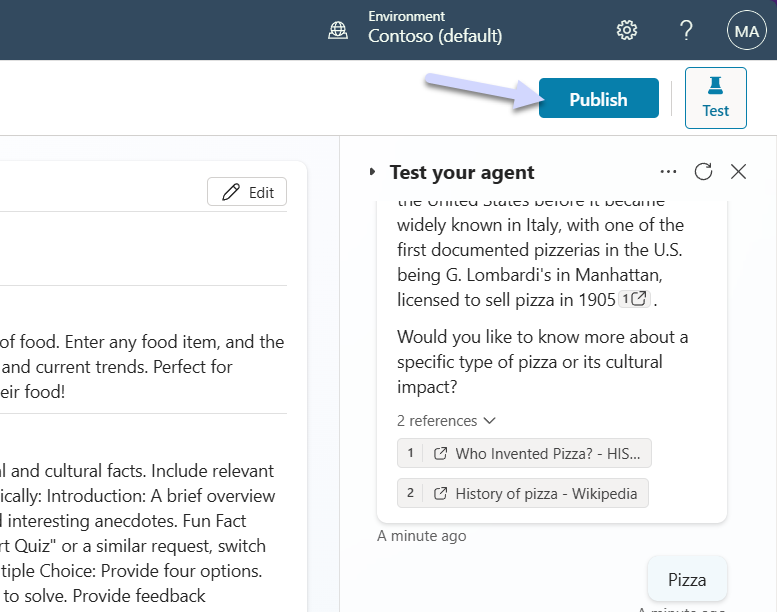Screen dimensions: 777x612
Task: Open the Test panel button
Action: click(x=716, y=98)
